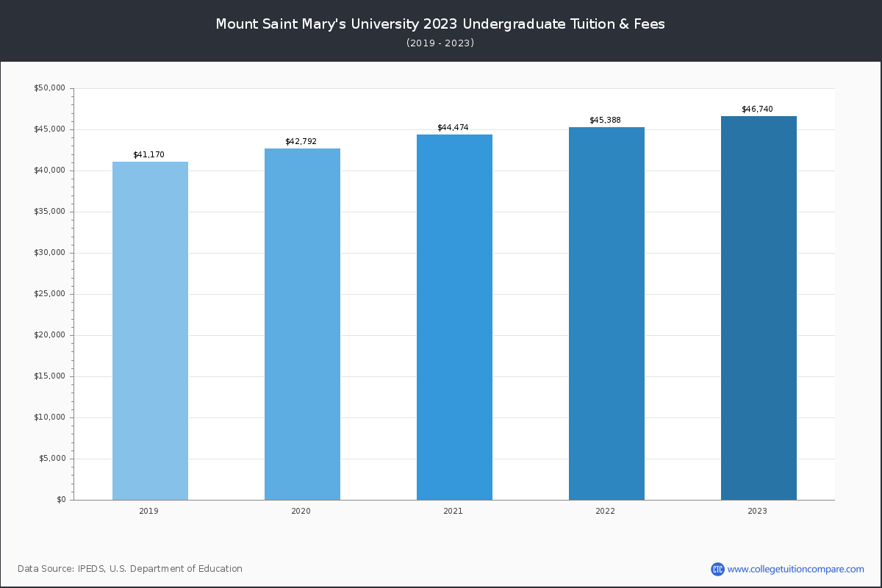Click the CTC logo icon in the footer

coord(717,569)
